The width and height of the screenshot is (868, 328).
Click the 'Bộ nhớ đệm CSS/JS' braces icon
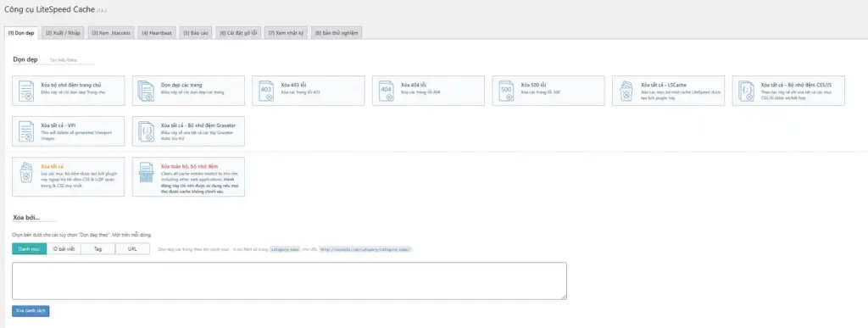746,91
